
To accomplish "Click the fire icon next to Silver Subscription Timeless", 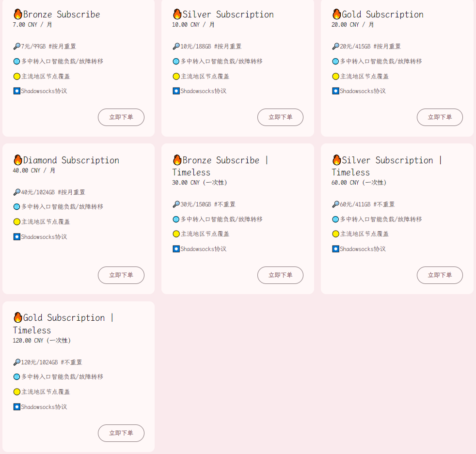I will pyautogui.click(x=337, y=159).
